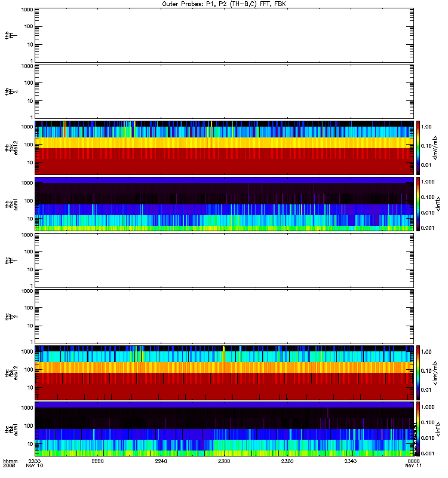Click the '1' y-tick of the thc fff 2 panel
448x478 pixels.
click(x=32, y=342)
